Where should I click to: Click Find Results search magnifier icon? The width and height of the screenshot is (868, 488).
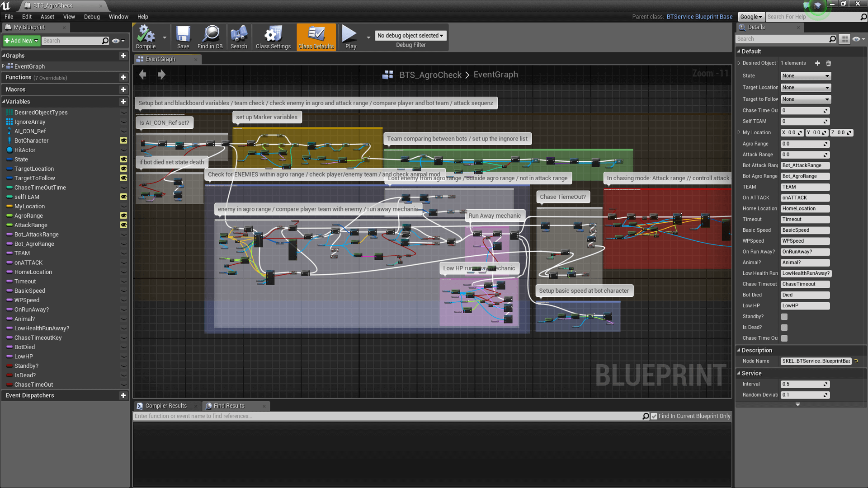646,416
